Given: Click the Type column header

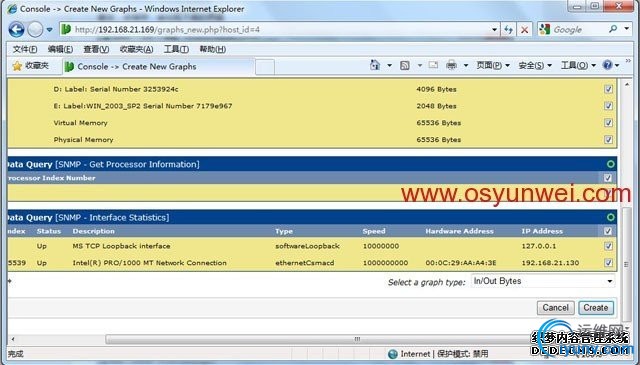Looking at the screenshot, I should pos(284,231).
